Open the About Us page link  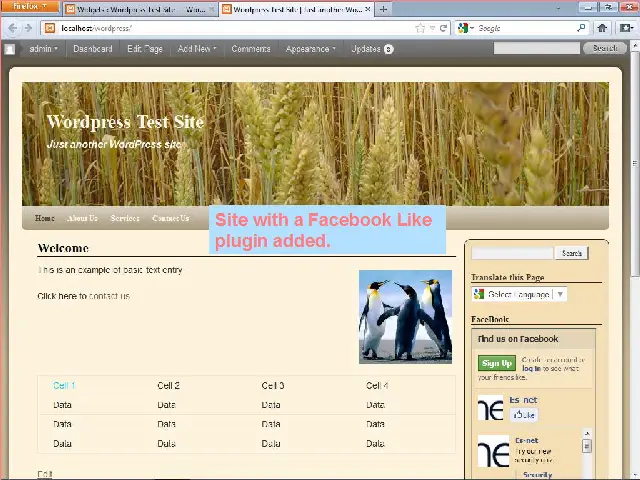[x=82, y=218]
